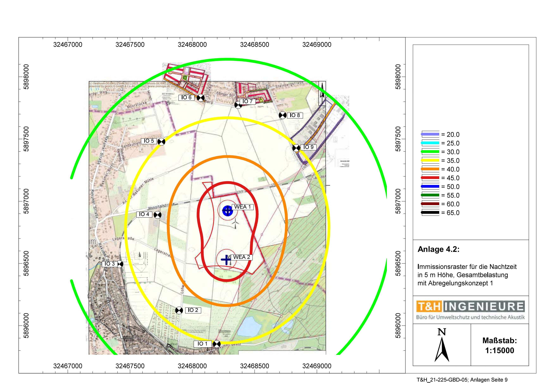Click the left axis label 5897000
The height and width of the screenshot is (392, 555).
[x=26, y=201]
